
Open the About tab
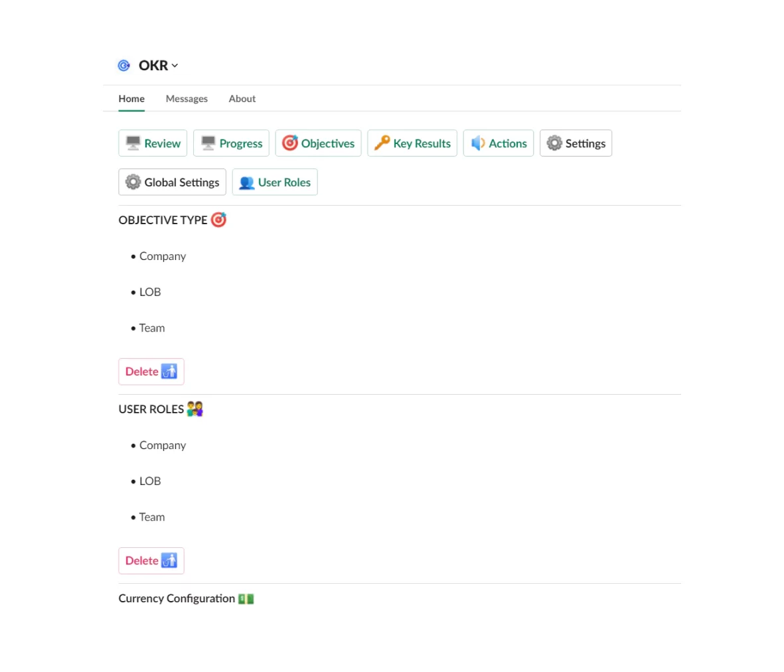(242, 98)
